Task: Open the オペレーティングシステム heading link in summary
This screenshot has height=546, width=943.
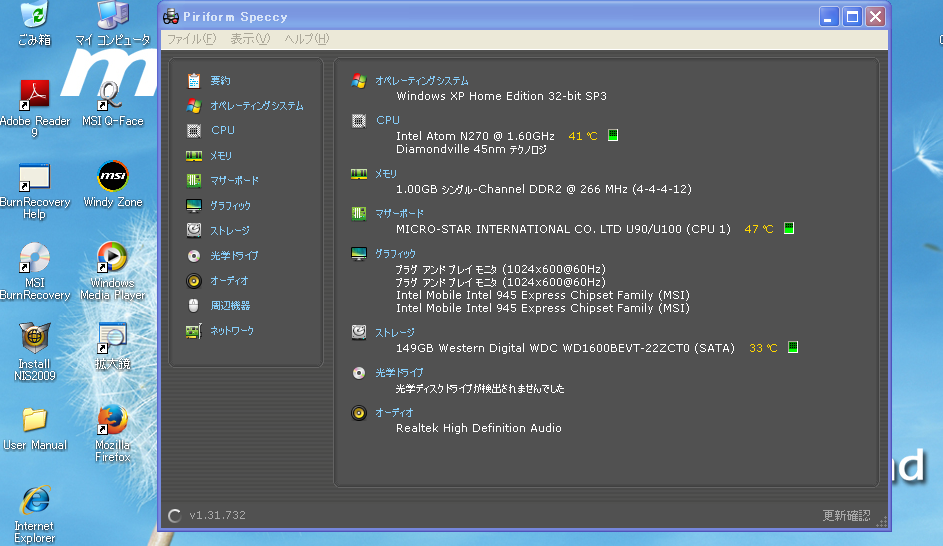Action: pyautogui.click(x=422, y=81)
